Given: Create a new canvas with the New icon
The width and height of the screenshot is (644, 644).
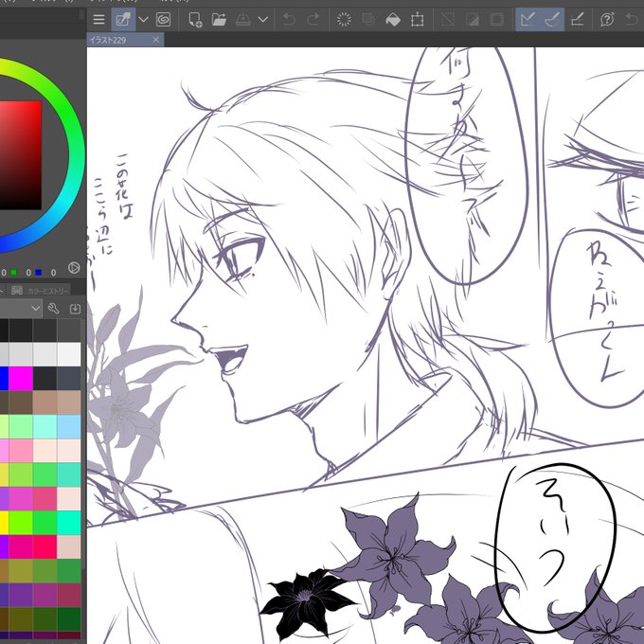Looking at the screenshot, I should pyautogui.click(x=195, y=19).
